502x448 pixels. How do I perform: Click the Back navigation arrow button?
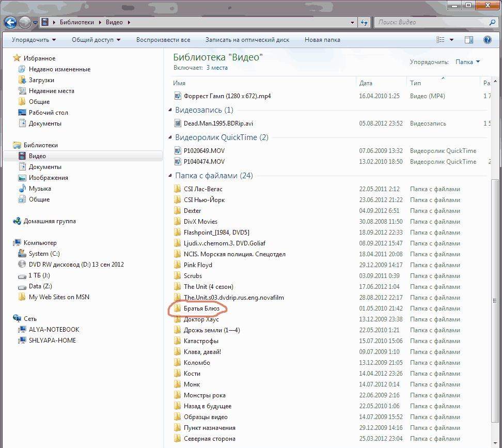[10, 22]
